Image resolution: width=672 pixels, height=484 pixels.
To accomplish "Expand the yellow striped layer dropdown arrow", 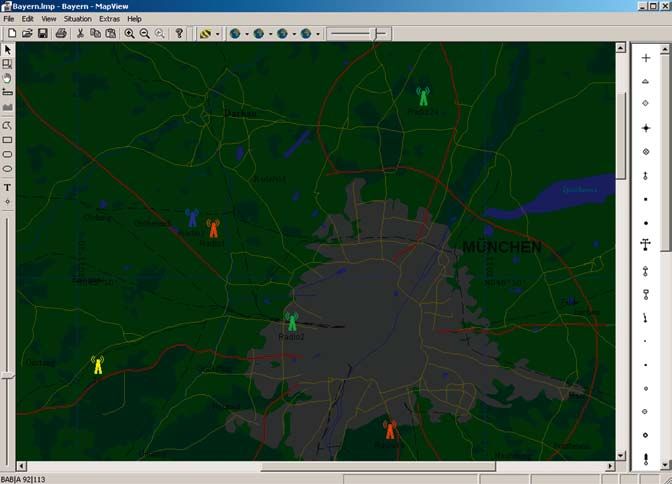I will coord(217,34).
